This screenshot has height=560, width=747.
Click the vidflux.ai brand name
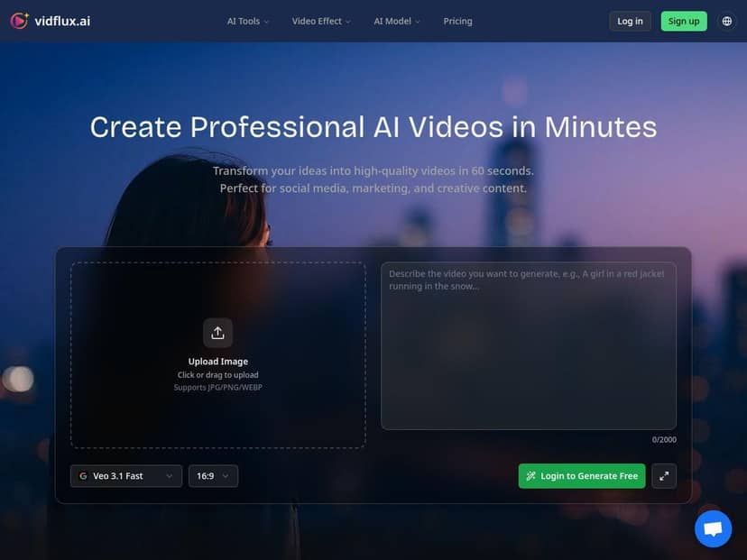coord(64,21)
